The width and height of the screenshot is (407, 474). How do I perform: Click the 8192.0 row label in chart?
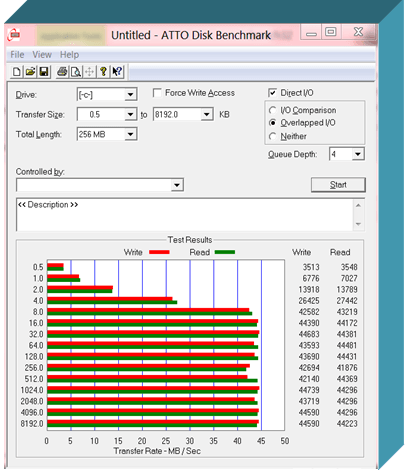point(32,424)
